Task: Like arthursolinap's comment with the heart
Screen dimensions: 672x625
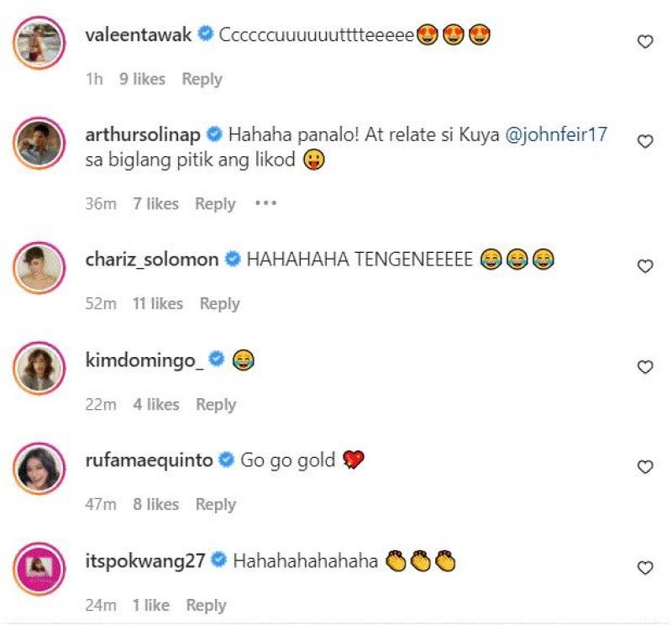Action: point(645,142)
